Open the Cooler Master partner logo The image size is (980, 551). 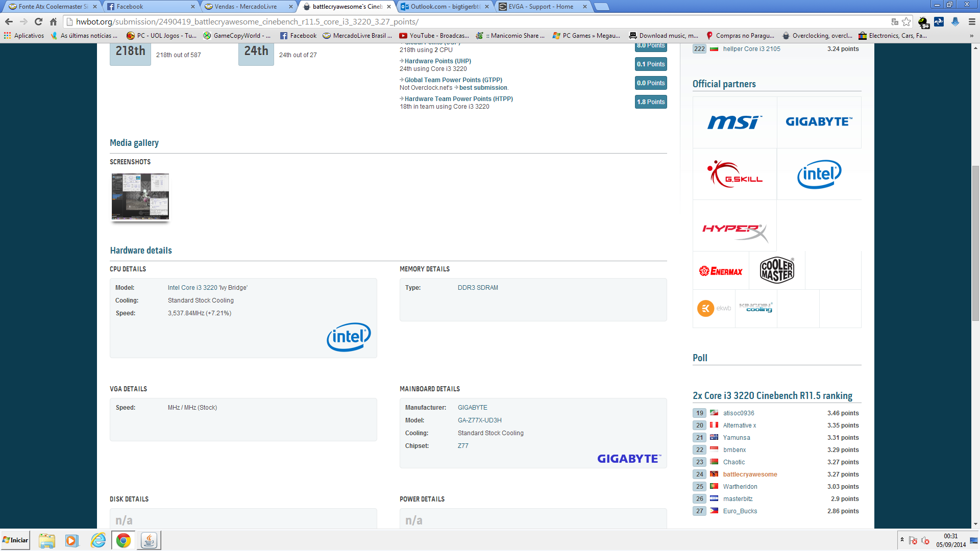(777, 270)
